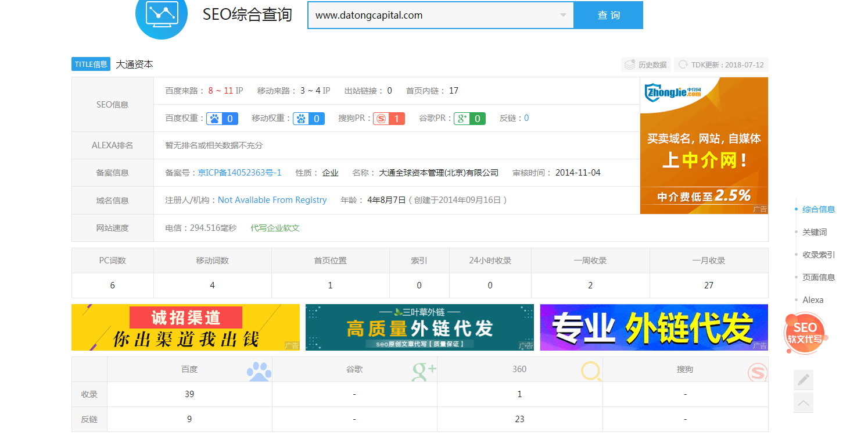Jump to 页面信息 section in side nav

(819, 277)
